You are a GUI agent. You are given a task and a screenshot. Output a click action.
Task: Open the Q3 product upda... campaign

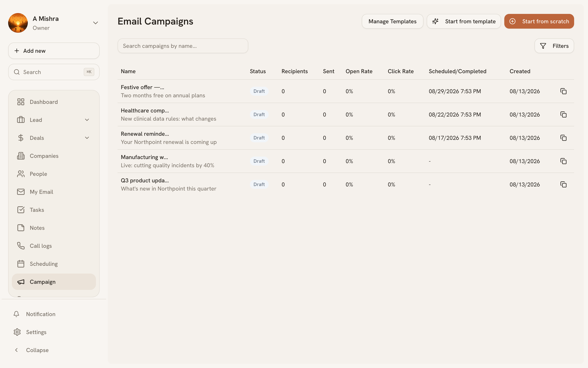pyautogui.click(x=145, y=181)
